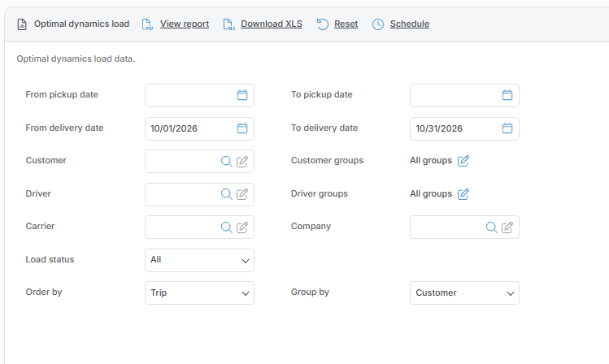Screen dimensions: 609x364
Task: Click the 'Carrier' label
Action: [x=40, y=226]
